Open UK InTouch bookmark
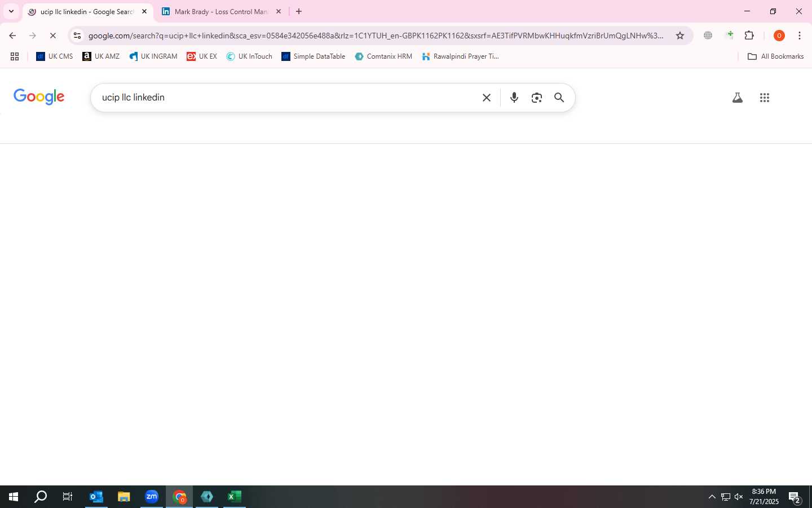Image resolution: width=812 pixels, height=508 pixels. (249, 56)
